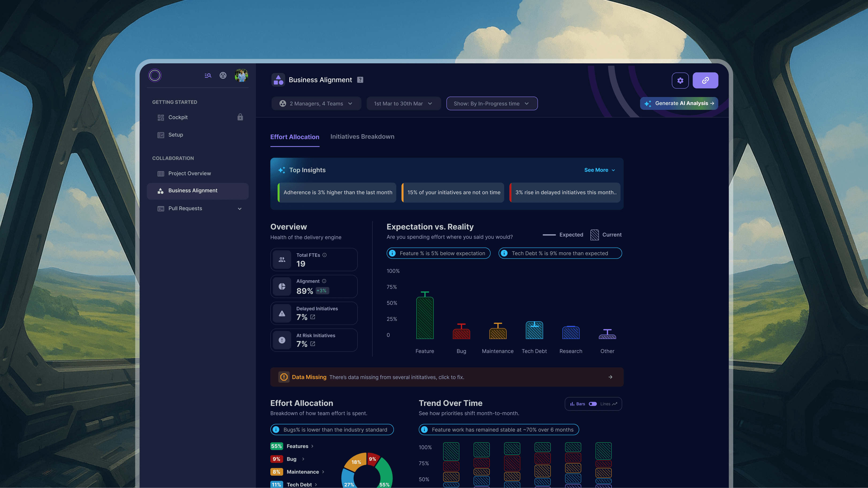Select the Bars chart view option
The image size is (868, 488).
pyautogui.click(x=578, y=404)
